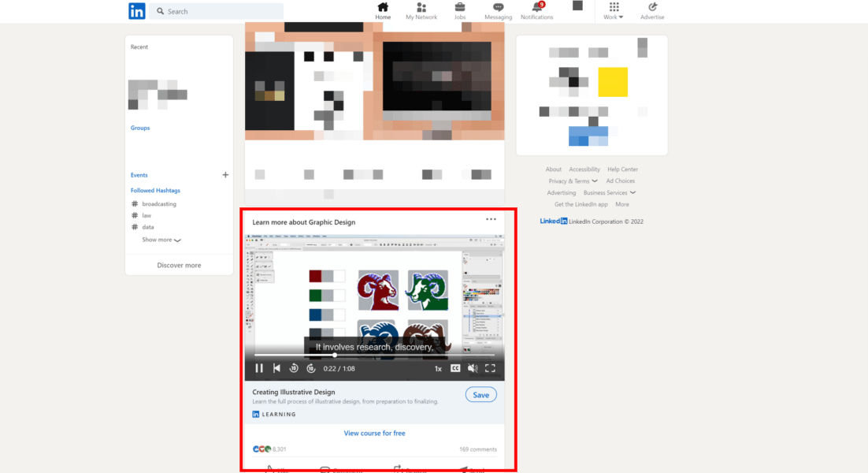This screenshot has height=473, width=868.
Task: Save the Creating Illustrative Design course
Action: point(480,394)
